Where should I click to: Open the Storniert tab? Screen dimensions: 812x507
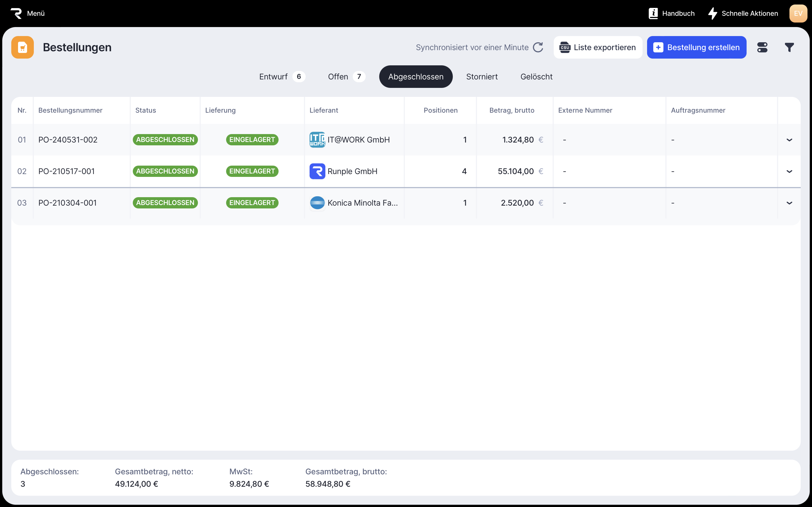pyautogui.click(x=482, y=77)
